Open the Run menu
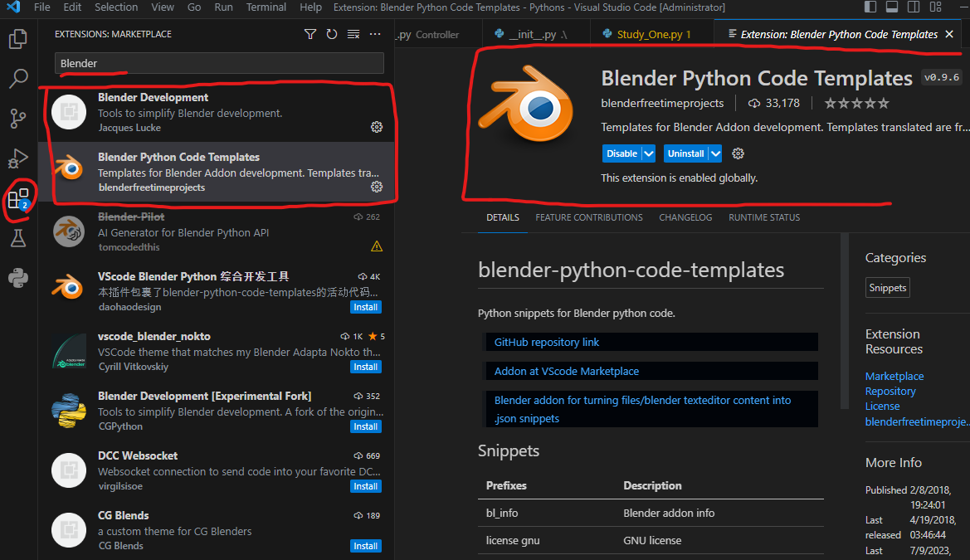Viewport: 970px width, 560px height. [223, 7]
